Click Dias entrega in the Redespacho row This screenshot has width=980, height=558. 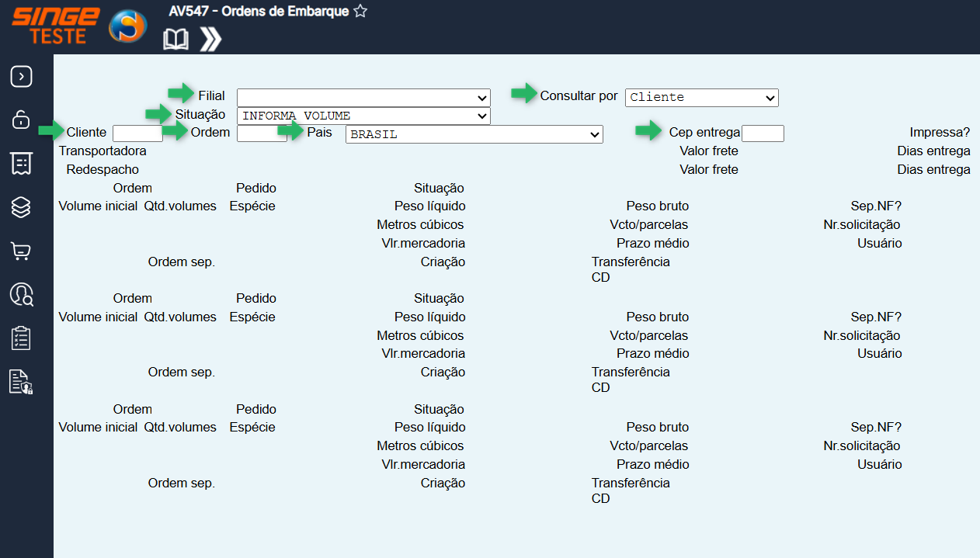click(934, 169)
